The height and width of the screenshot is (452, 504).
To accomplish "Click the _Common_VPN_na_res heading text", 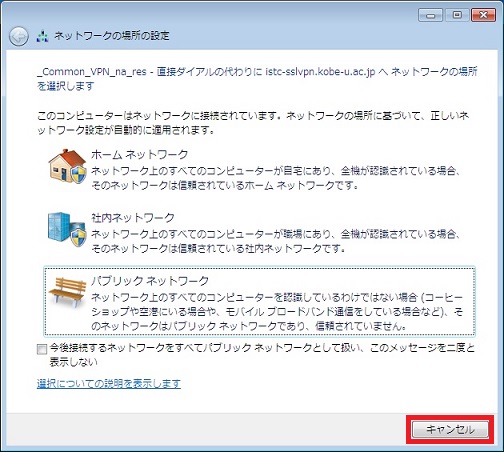I will click(x=92, y=72).
